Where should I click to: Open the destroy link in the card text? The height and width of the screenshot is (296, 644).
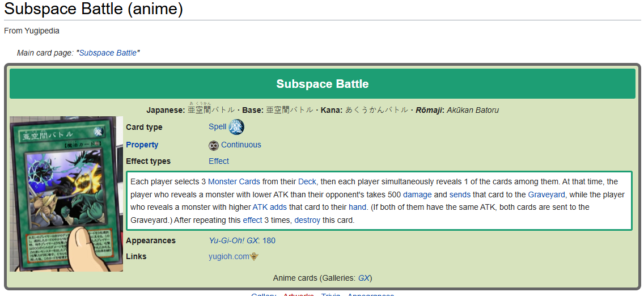307,221
